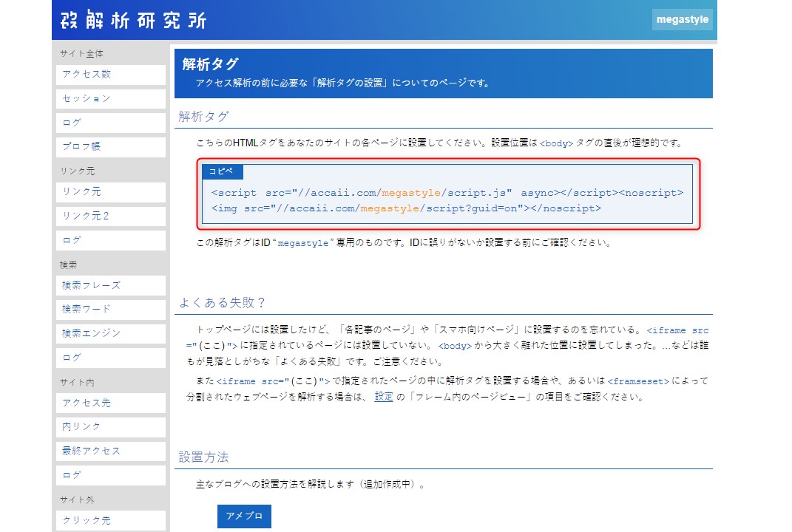Click the <frameset> text in paragraph
Viewport: 792px width, 532px height.
(x=638, y=381)
